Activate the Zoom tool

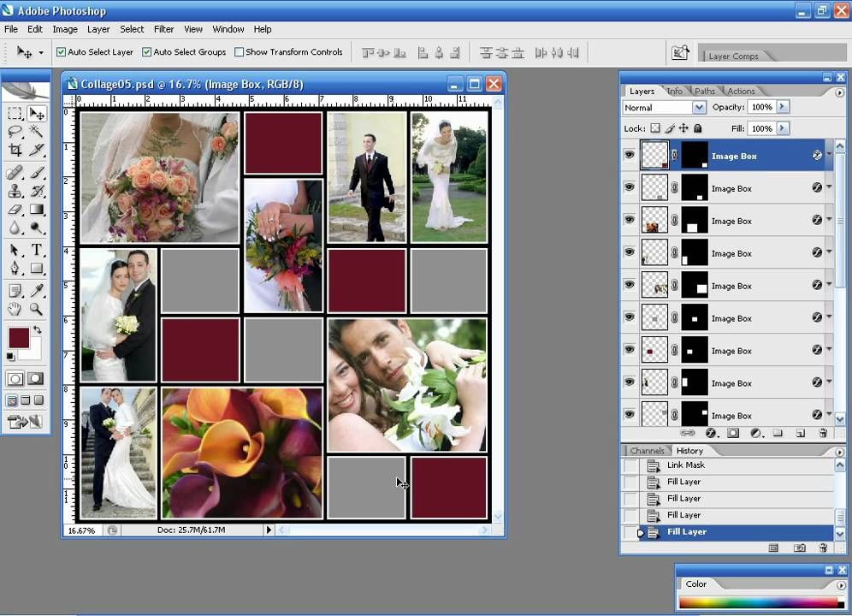(x=37, y=309)
